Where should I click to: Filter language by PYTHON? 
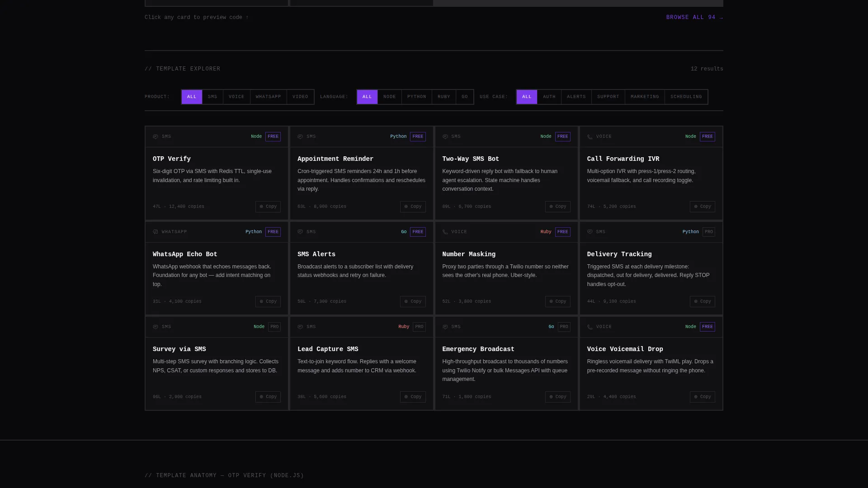click(x=417, y=97)
